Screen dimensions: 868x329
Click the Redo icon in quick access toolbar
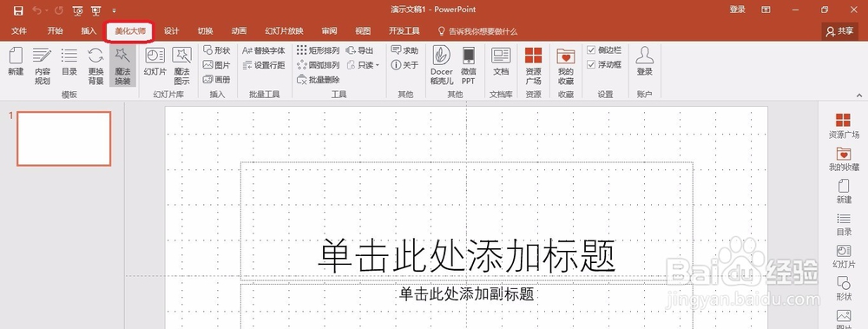59,10
